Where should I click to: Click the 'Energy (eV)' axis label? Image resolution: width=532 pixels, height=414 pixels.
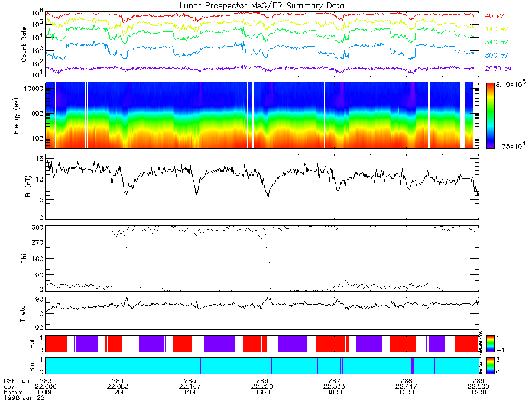[x=16, y=116]
